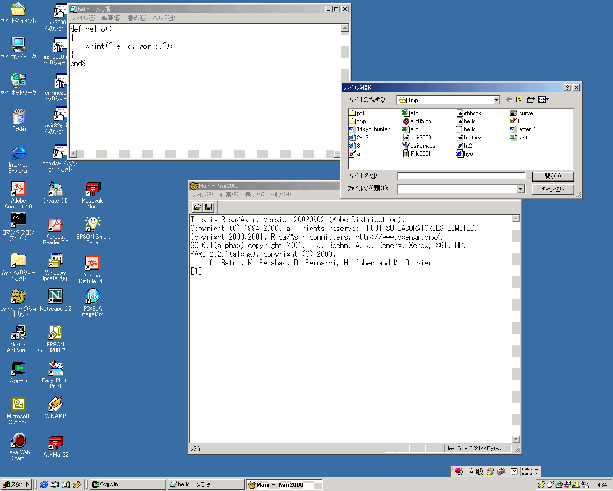Select the Internet Explorer desktop icon
Screen dimensions: 613x491
(18, 159)
